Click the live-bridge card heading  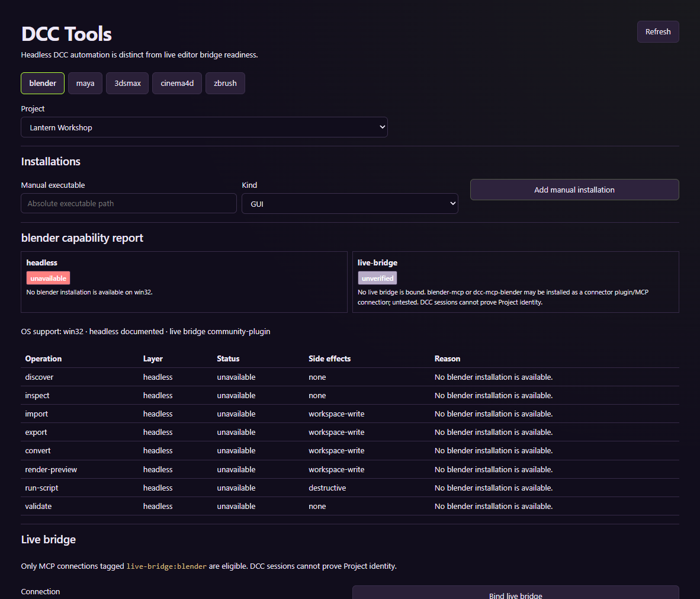point(377,262)
